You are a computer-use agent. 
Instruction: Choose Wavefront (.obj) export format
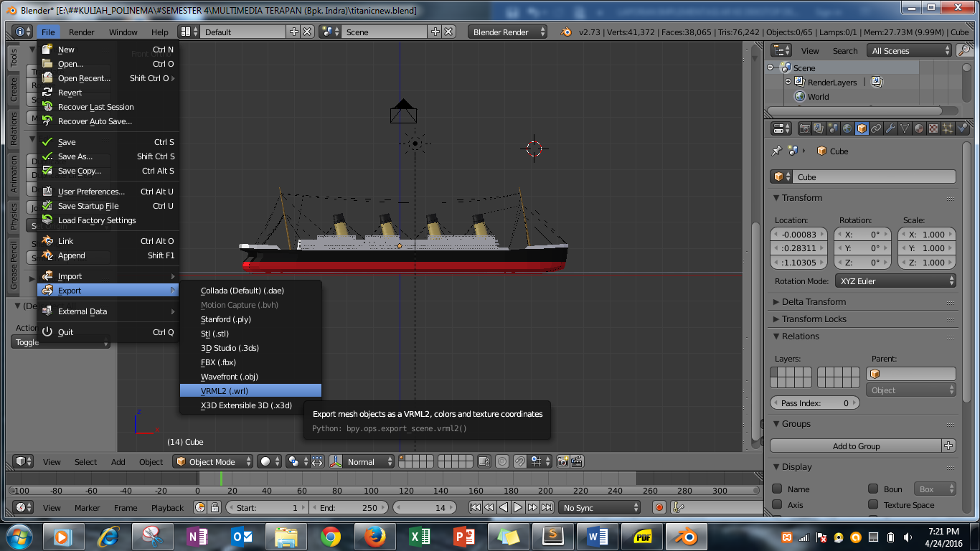click(250, 376)
